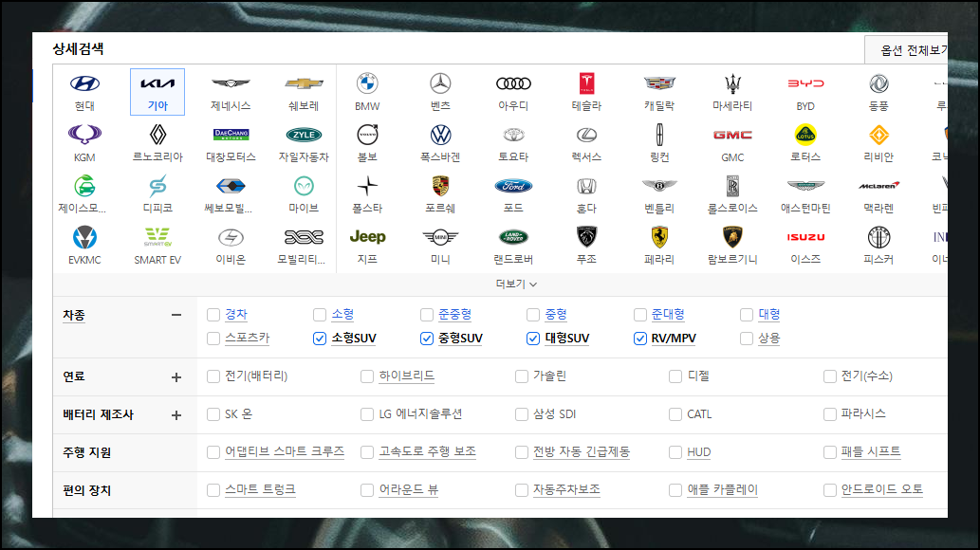Select the Audi (아우디) logo
Image resolution: width=980 pixels, height=550 pixels.
[x=514, y=83]
